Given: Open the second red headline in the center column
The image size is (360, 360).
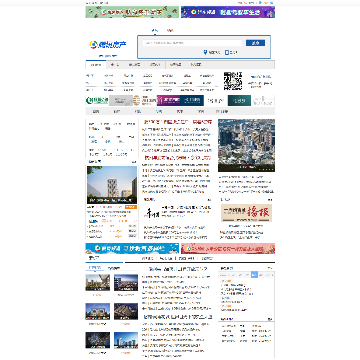Looking at the screenshot, I should 178,158.
